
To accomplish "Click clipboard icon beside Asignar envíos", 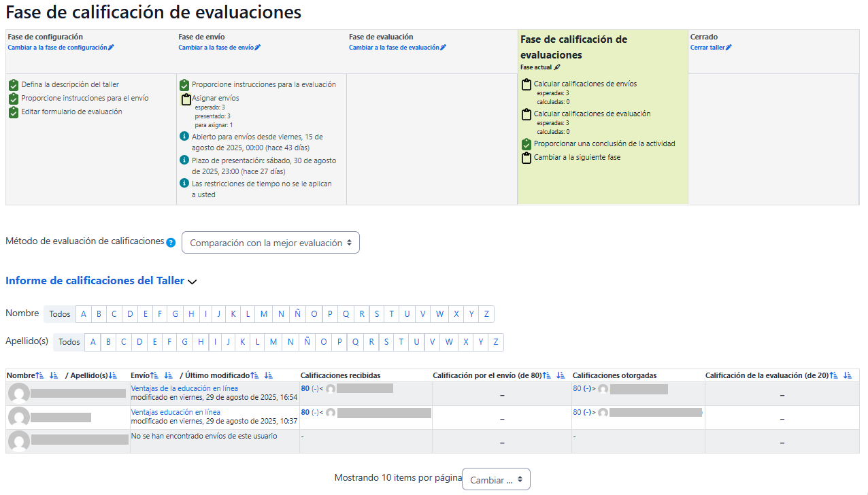I will (186, 99).
